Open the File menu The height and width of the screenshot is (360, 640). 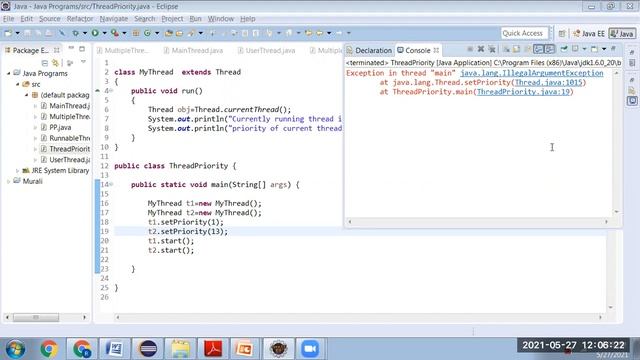(x=9, y=19)
